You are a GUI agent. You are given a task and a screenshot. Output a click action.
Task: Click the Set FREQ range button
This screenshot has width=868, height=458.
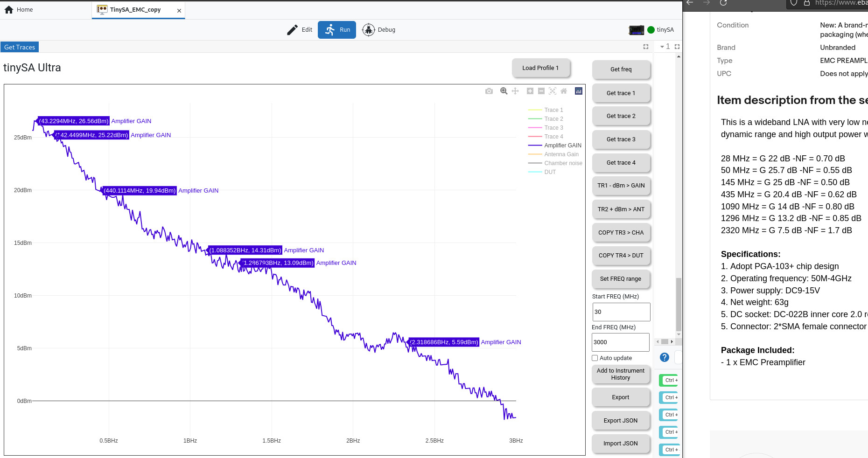pos(621,279)
